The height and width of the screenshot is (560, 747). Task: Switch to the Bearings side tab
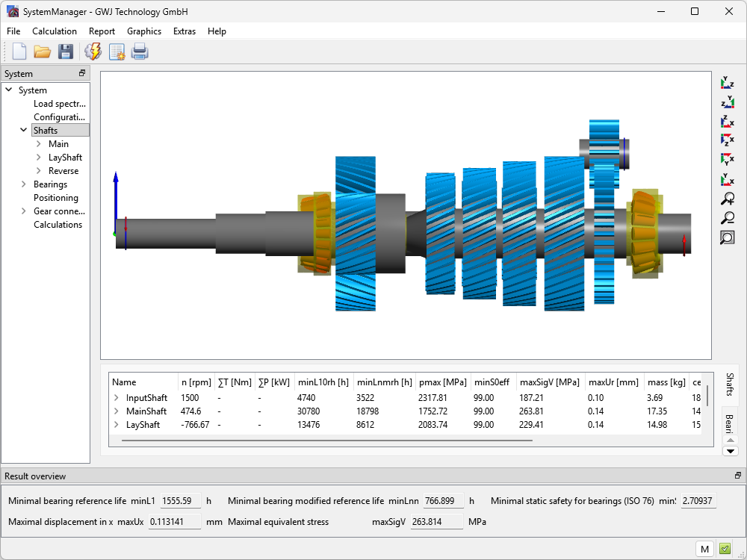pos(729,422)
